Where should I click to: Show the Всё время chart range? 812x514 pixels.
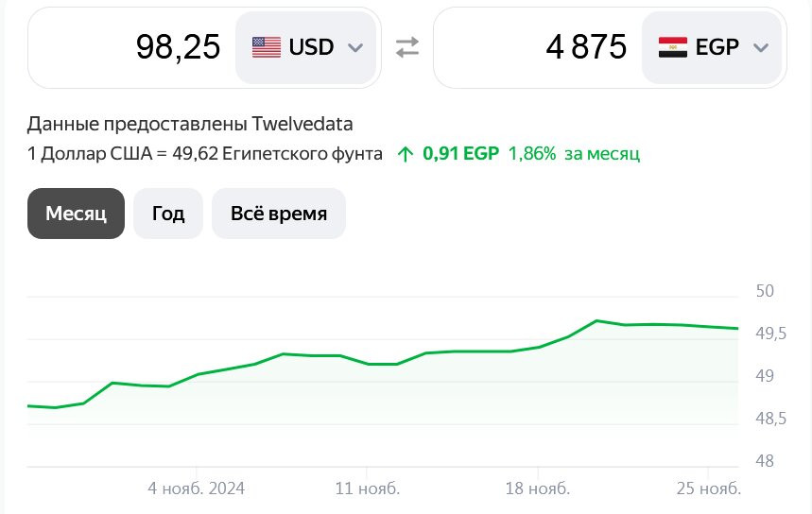(x=279, y=213)
